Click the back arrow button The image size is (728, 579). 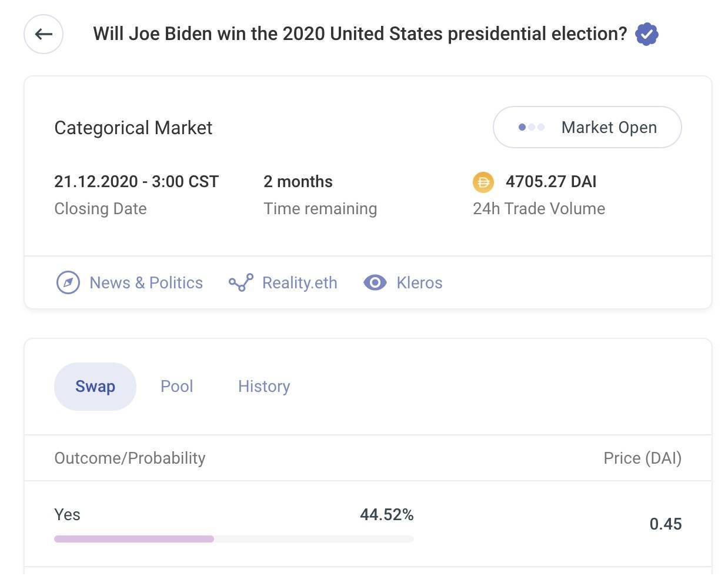pyautogui.click(x=44, y=34)
